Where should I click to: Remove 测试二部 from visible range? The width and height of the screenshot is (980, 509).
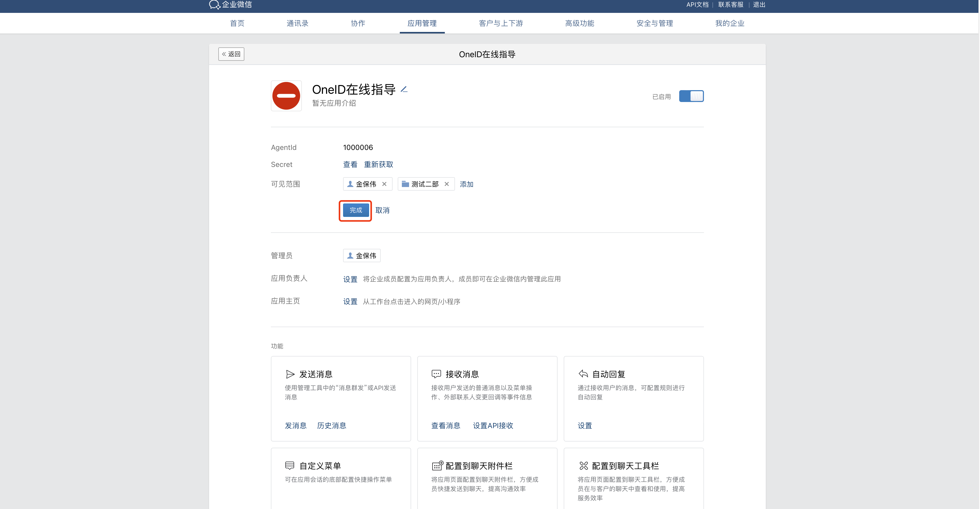coord(447,184)
